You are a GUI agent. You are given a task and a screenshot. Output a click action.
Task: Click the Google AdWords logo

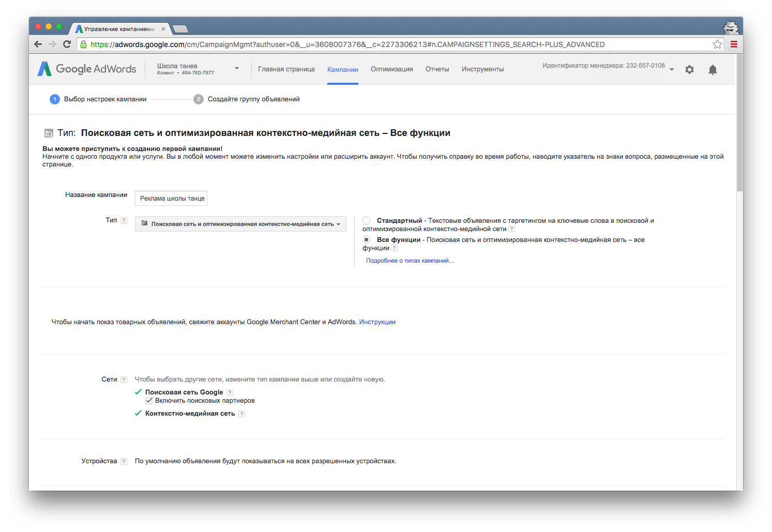pos(87,69)
